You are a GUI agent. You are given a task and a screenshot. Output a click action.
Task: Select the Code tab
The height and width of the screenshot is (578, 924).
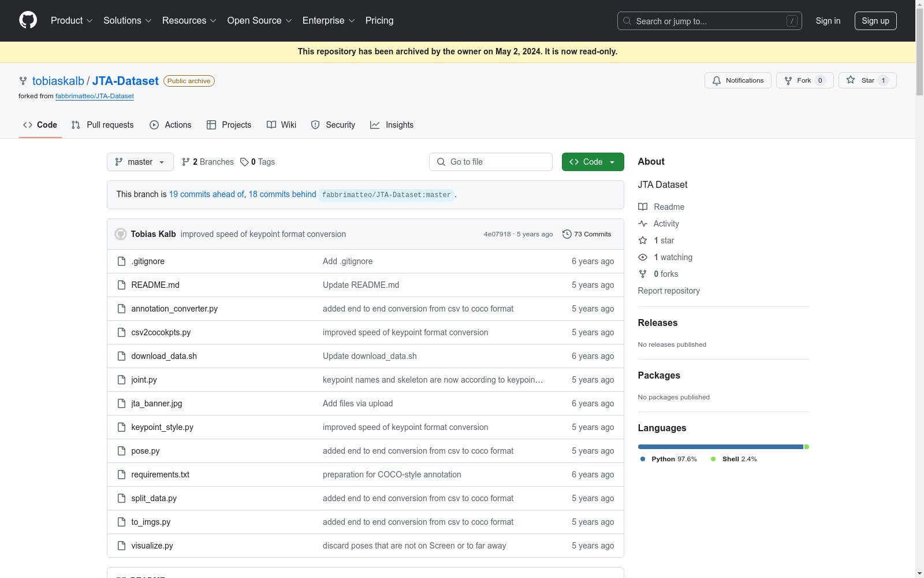40,125
